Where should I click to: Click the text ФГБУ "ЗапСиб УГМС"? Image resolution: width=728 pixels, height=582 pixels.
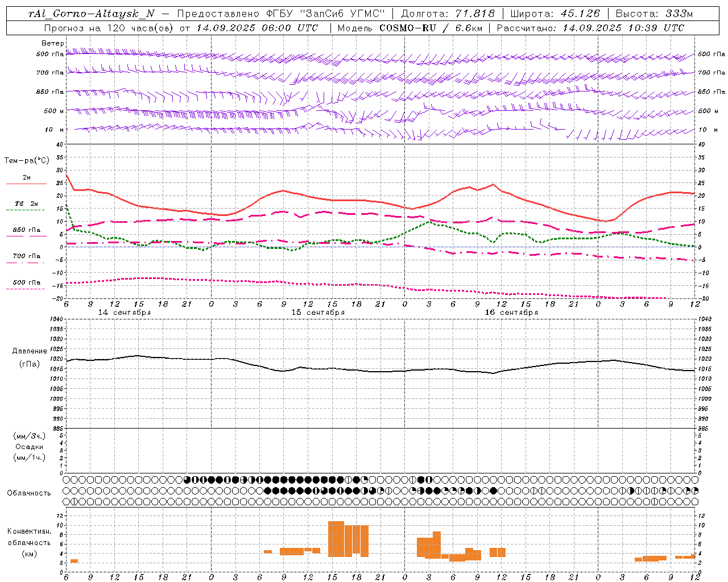[x=325, y=14]
